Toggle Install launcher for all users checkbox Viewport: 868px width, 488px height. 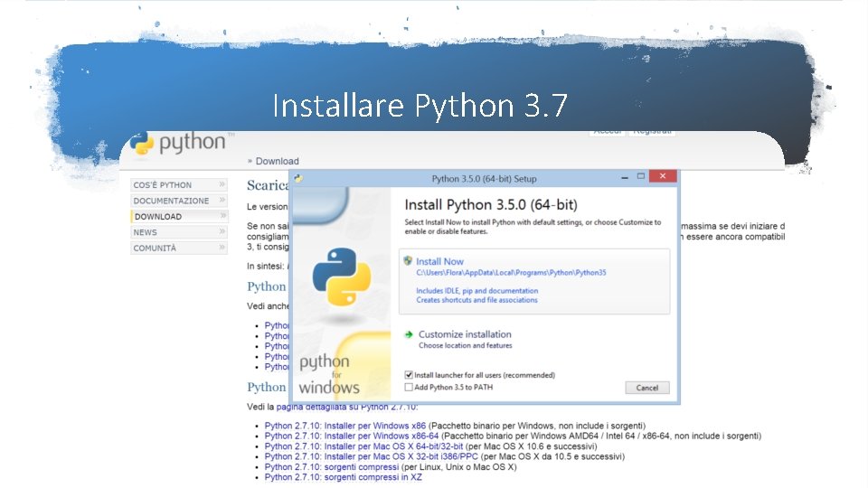(x=409, y=374)
